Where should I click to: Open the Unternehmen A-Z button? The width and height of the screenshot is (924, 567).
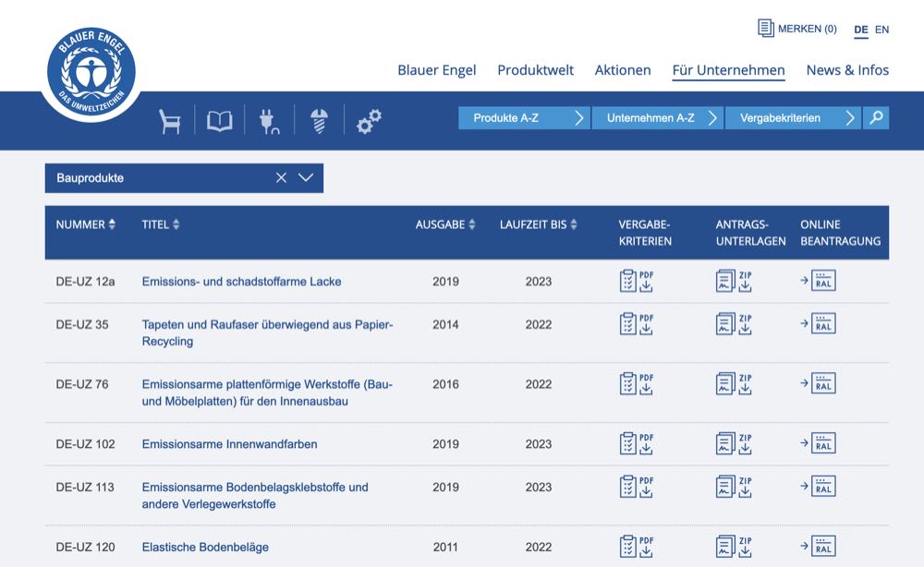tap(657, 118)
